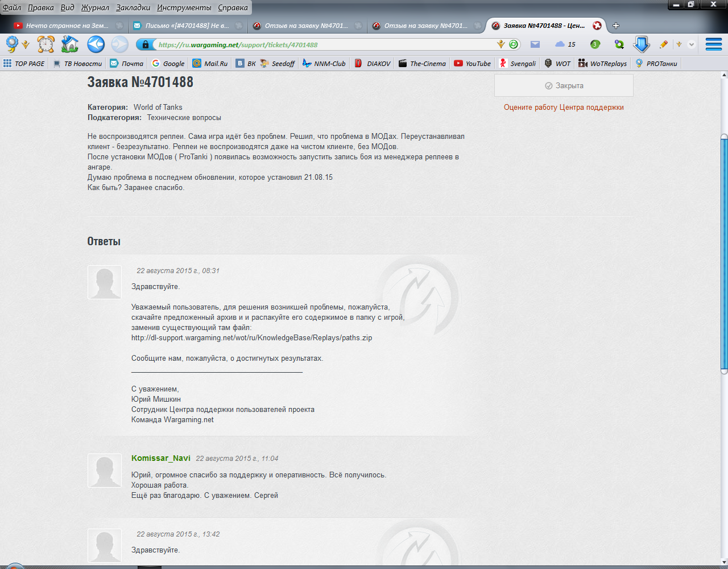The image size is (728, 569).
Task: Click the 'World of Tanks' category value
Action: (x=158, y=107)
